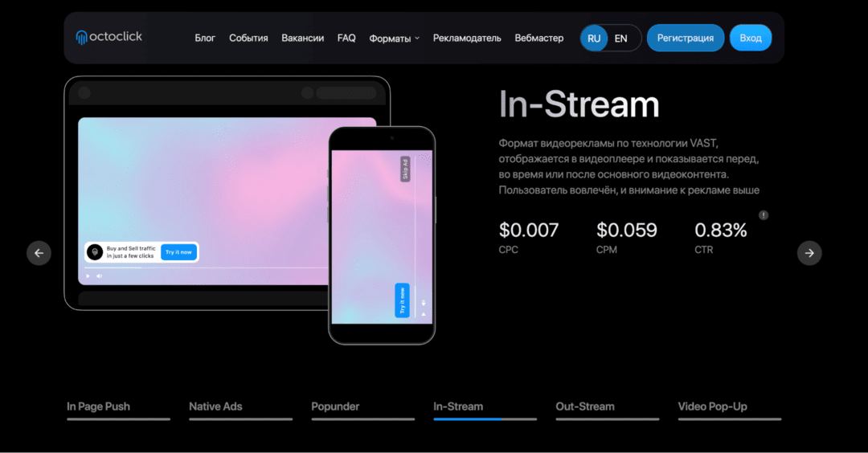The height and width of the screenshot is (453, 868).
Task: Click vertical Try it now on phone
Action: tap(402, 300)
